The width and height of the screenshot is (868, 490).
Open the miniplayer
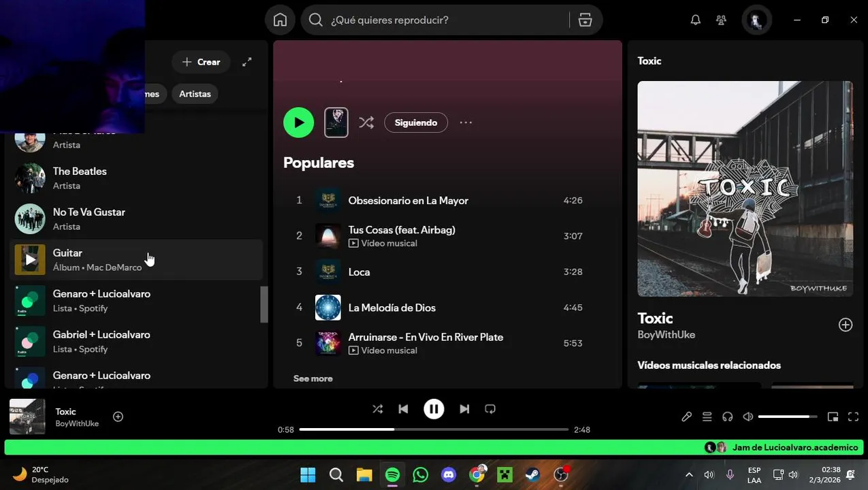pos(833,416)
